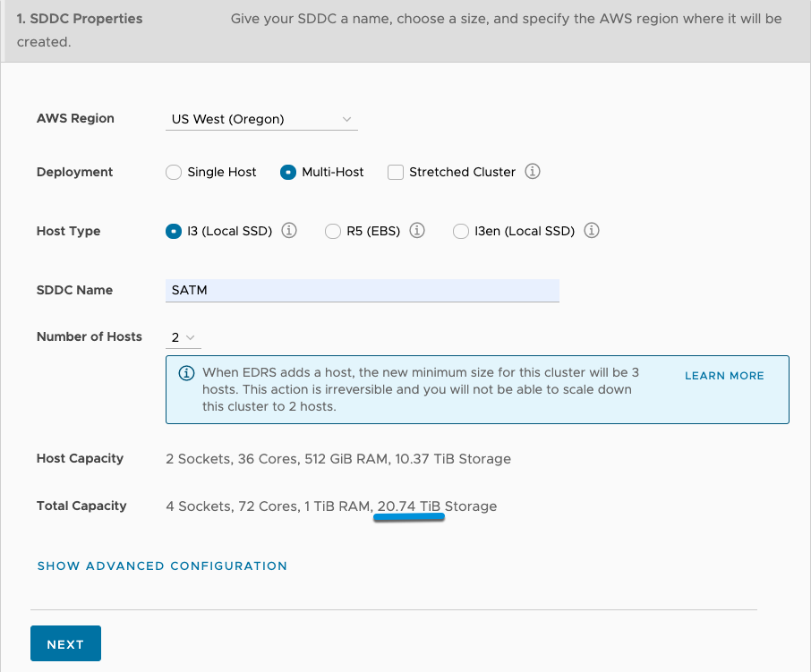Click the info icon in the EDRS notice
The width and height of the screenshot is (811, 672).
186,373
